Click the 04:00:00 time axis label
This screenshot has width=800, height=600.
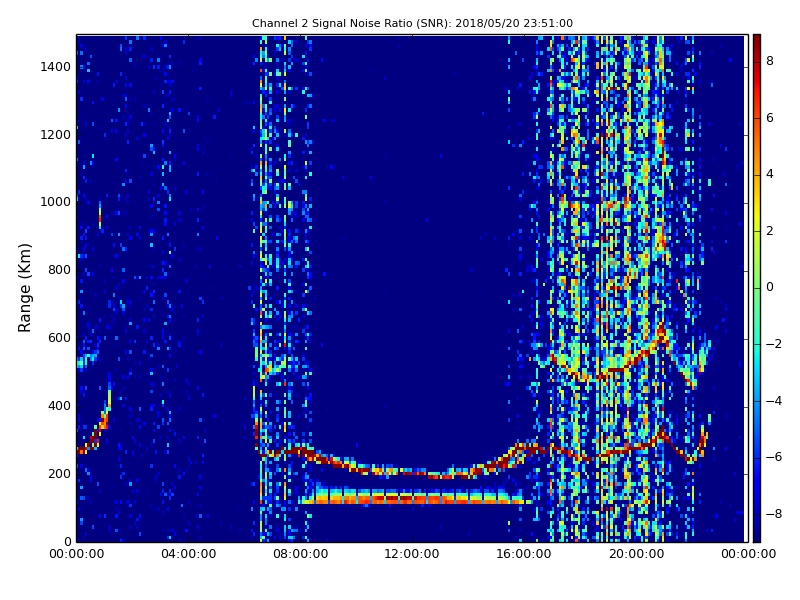coord(188,554)
